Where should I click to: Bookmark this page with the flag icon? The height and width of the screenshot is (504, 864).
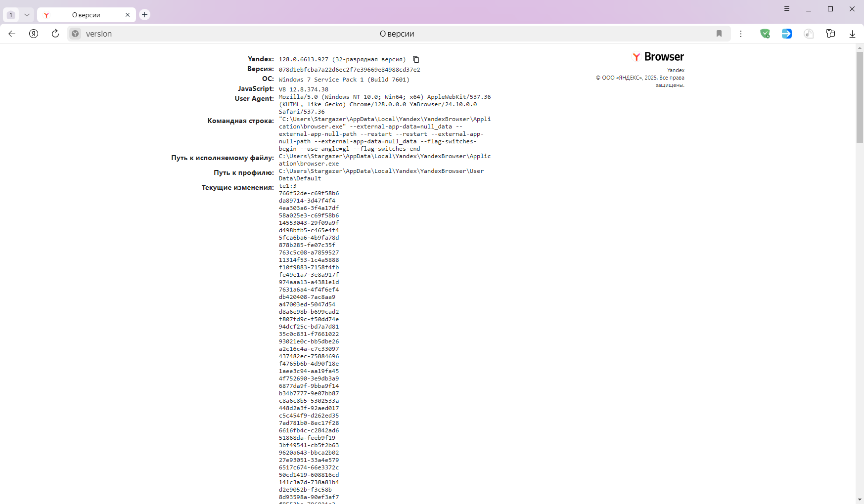click(x=719, y=34)
